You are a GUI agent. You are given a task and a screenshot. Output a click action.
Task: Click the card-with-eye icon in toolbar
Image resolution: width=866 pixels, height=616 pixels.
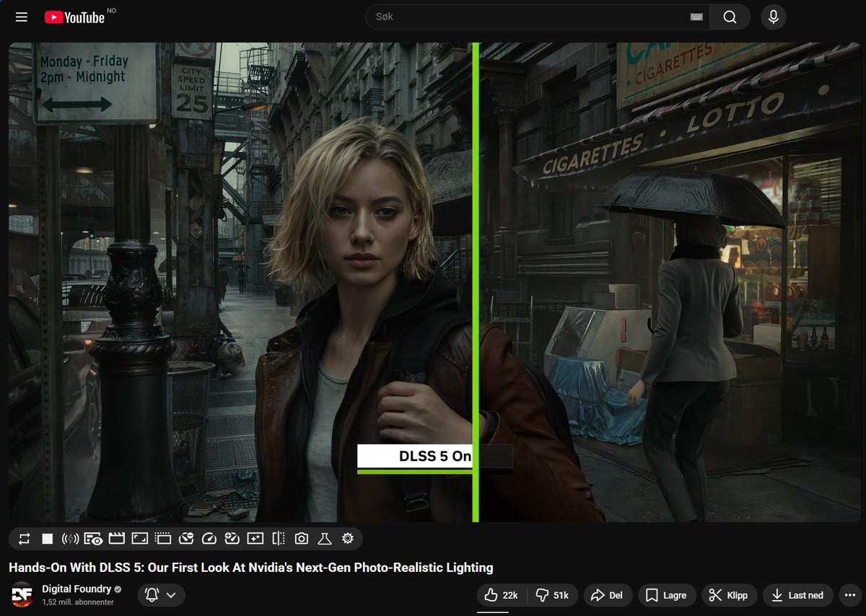pyautogui.click(x=93, y=539)
